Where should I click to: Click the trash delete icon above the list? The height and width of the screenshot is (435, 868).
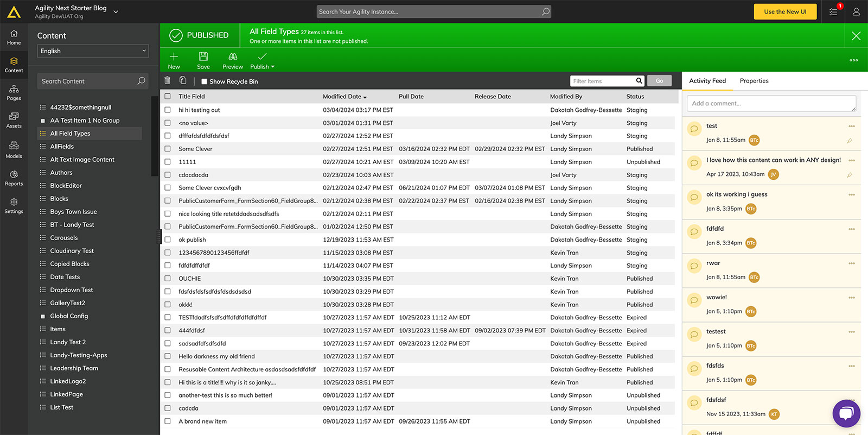pyautogui.click(x=168, y=80)
